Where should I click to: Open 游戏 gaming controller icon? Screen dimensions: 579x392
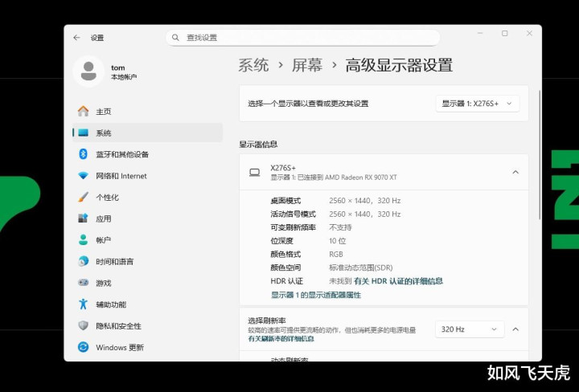tap(83, 284)
